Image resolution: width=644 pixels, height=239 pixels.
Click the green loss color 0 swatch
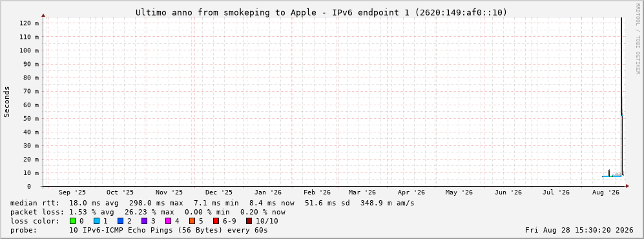pos(73,222)
